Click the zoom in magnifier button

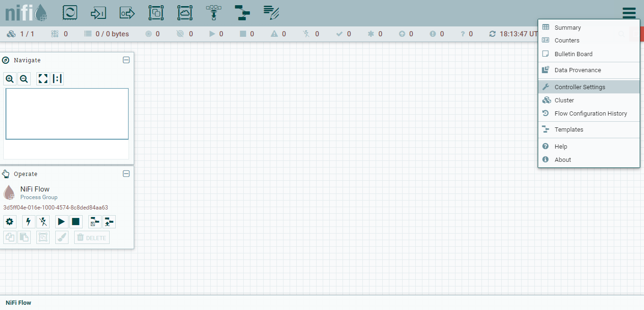tap(10, 79)
